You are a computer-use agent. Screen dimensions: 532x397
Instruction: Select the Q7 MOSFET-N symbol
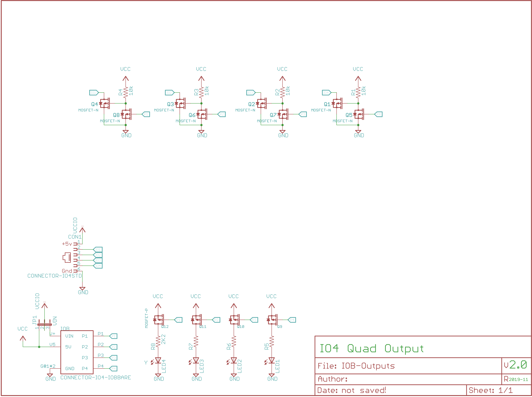point(283,114)
